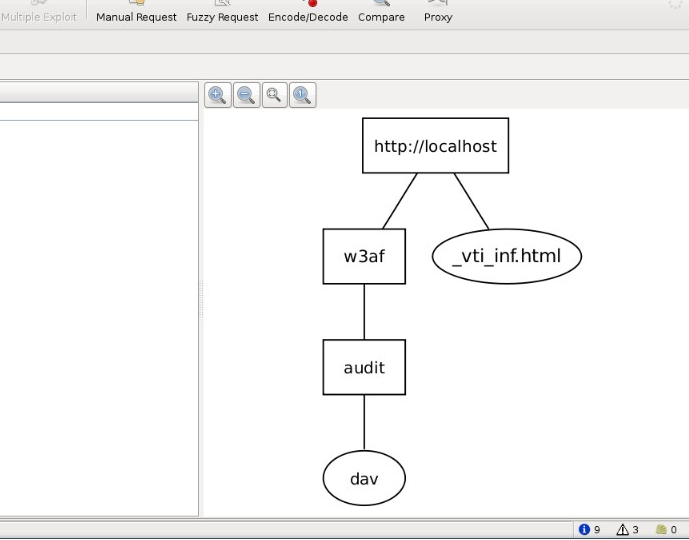689x540 pixels.
Task: Click the zoom to fit button
Action: tap(275, 95)
